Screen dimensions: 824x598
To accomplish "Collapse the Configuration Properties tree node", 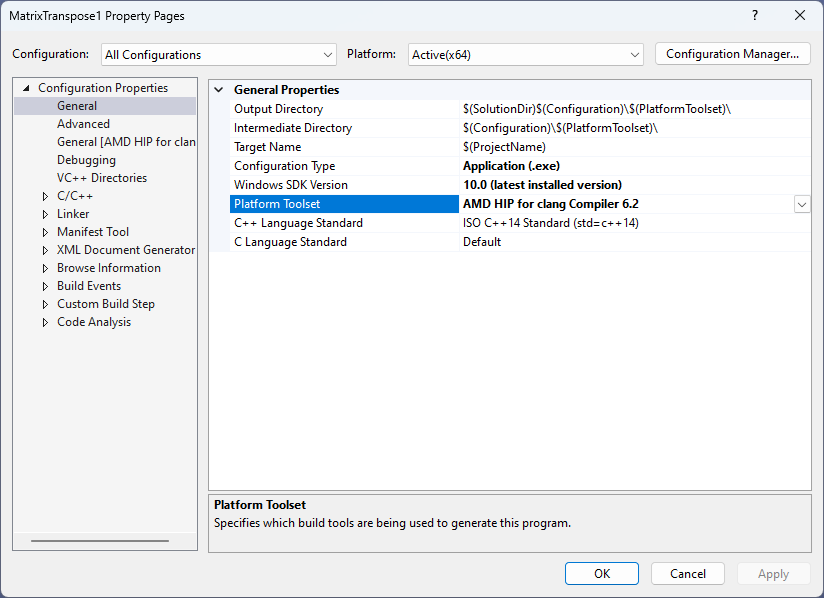I will pos(26,88).
